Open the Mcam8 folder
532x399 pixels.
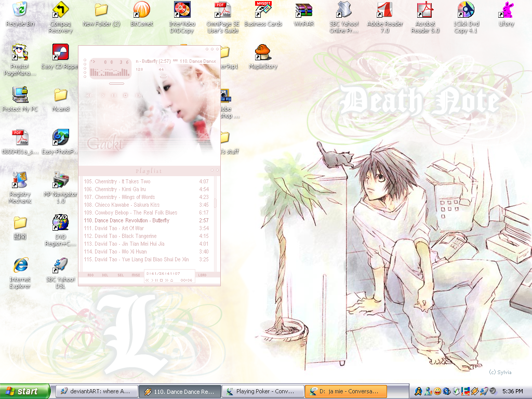61,99
